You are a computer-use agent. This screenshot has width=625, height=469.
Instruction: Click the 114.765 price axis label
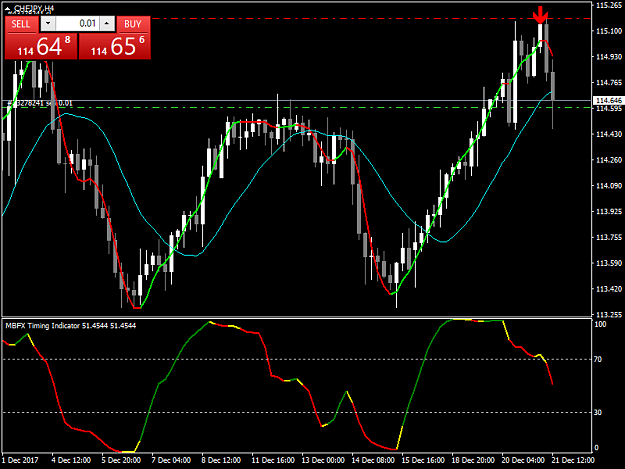point(609,82)
